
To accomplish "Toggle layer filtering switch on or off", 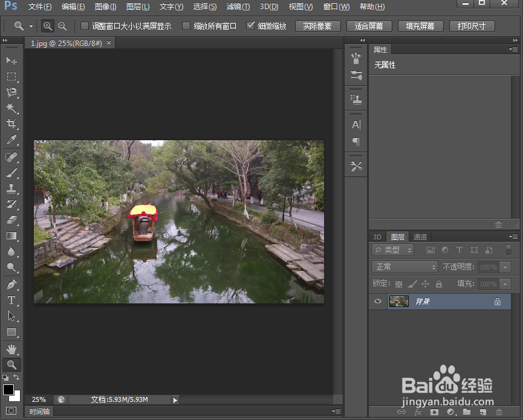I will click(x=508, y=250).
